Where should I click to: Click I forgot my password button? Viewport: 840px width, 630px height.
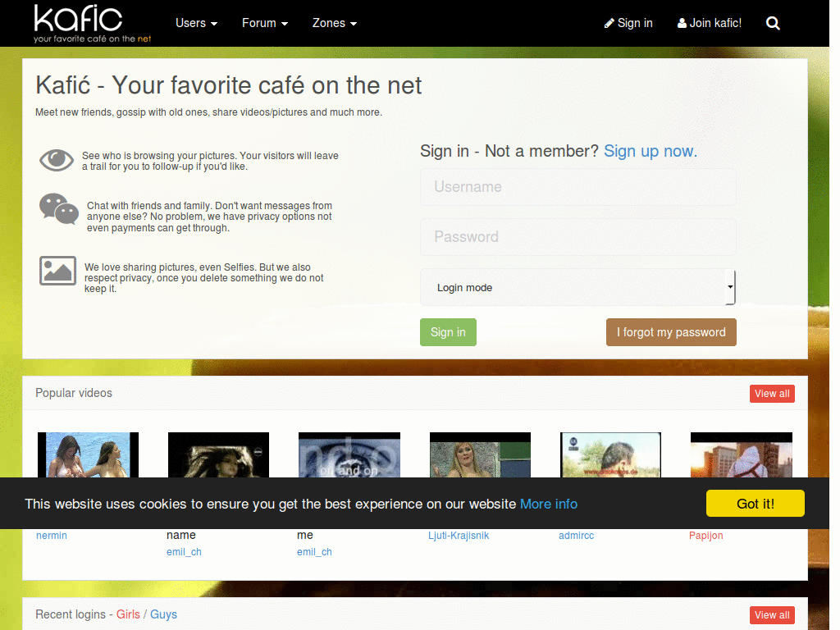coord(671,332)
